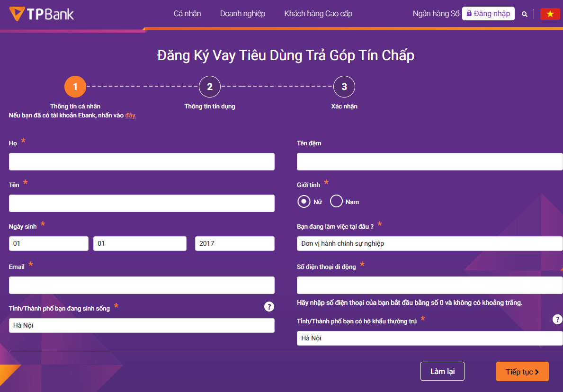Click help icon beside permanent residence field

[557, 320]
